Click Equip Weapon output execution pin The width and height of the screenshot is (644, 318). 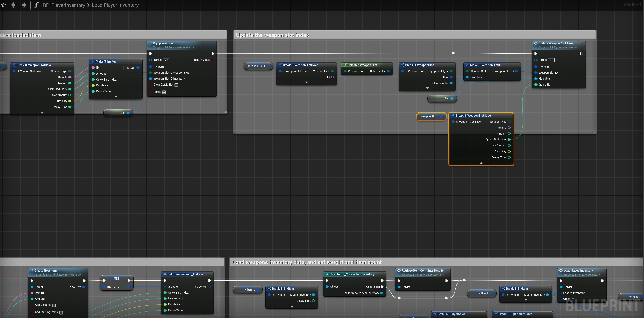click(x=213, y=54)
